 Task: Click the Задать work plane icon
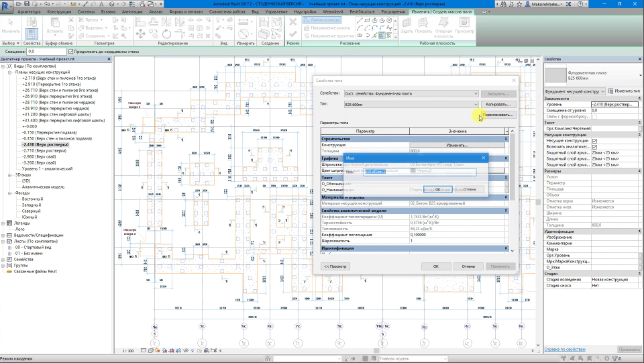coord(407,25)
